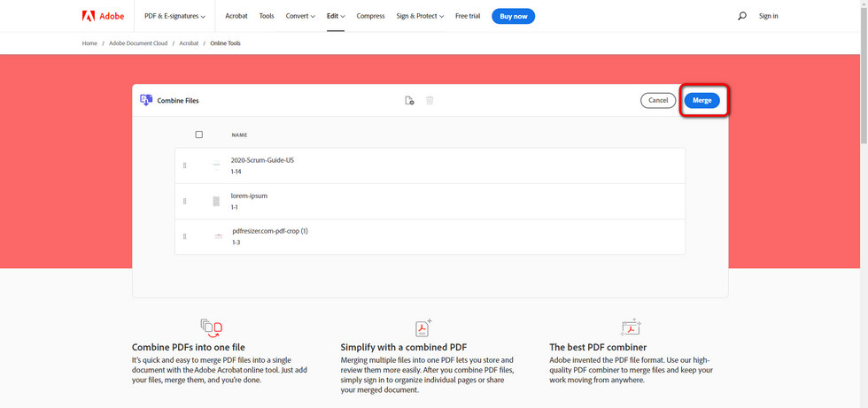
Task: Click drag handle of lorem-ipsum row
Action: 184,201
